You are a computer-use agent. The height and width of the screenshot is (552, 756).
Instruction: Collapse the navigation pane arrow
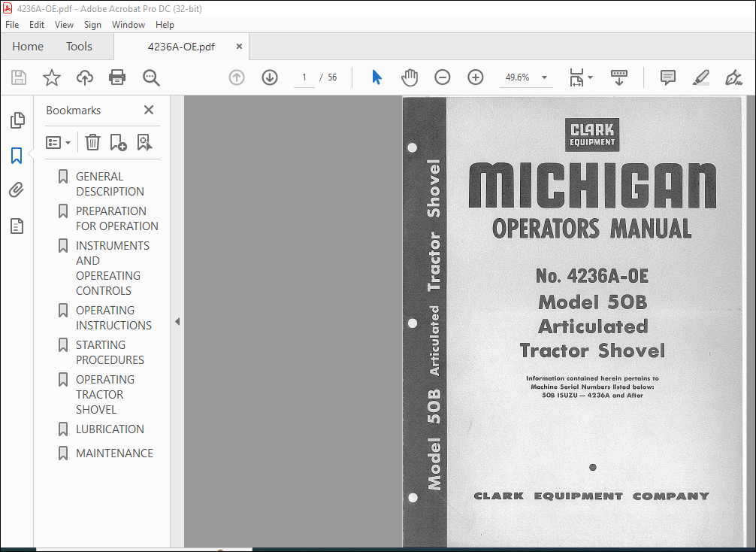177,321
